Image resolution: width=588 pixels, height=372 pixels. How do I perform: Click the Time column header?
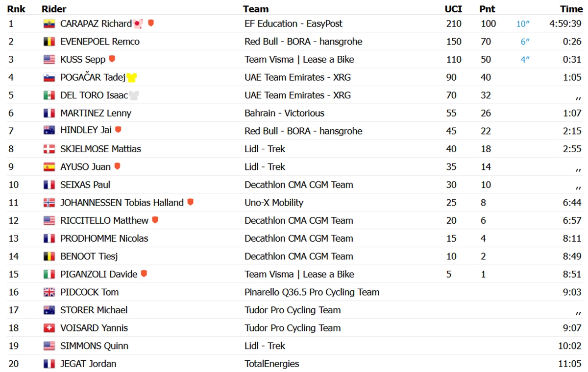tap(571, 9)
